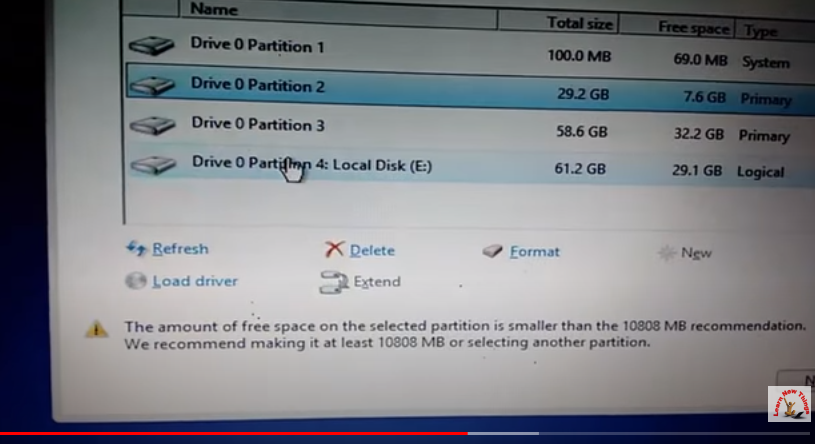Click the Logical type cell
The image size is (815, 444).
pyautogui.click(x=760, y=172)
